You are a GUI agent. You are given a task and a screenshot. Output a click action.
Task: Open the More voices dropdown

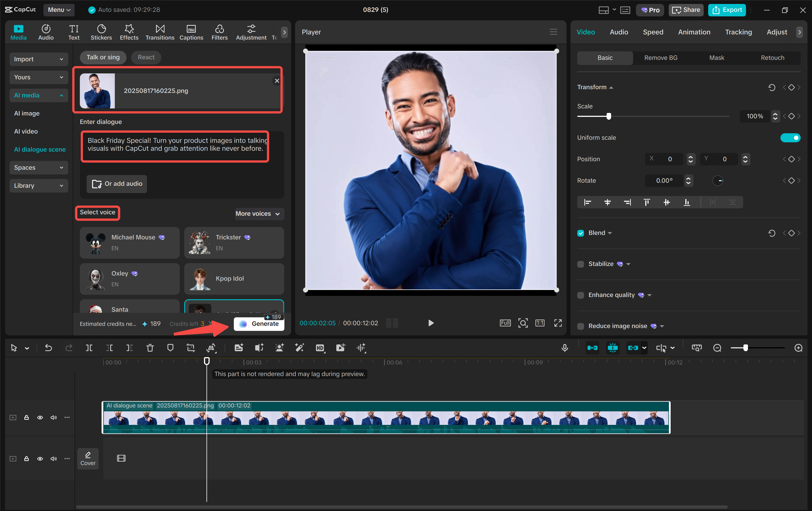pyautogui.click(x=259, y=214)
